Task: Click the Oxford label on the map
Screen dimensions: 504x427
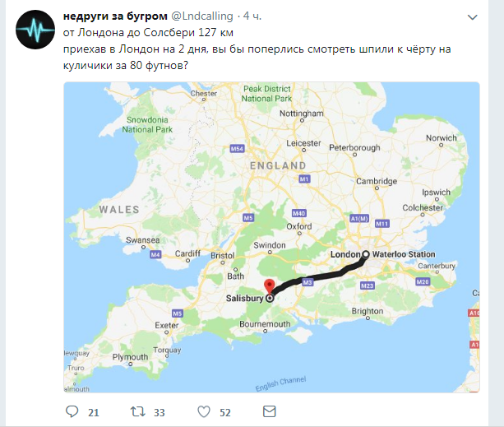Action: point(299,226)
